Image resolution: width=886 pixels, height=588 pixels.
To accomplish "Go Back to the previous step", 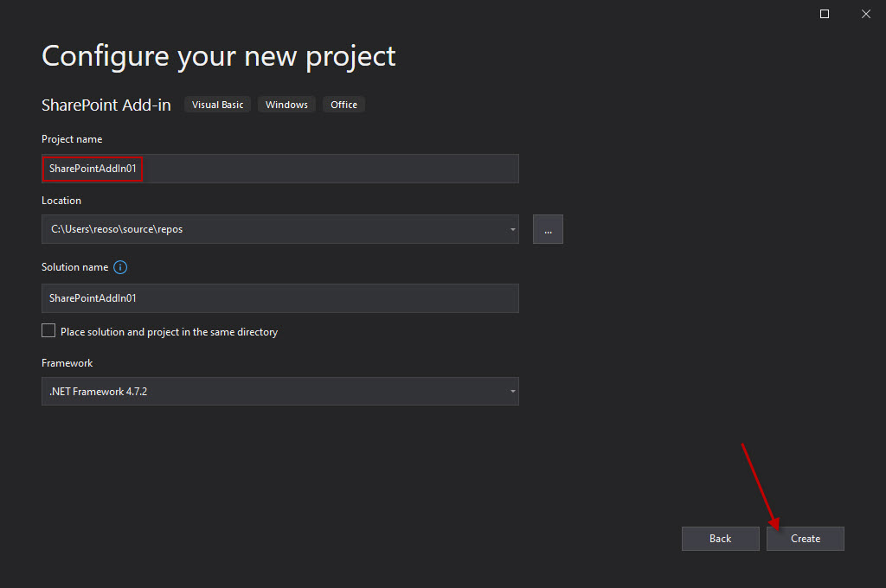I will (721, 539).
